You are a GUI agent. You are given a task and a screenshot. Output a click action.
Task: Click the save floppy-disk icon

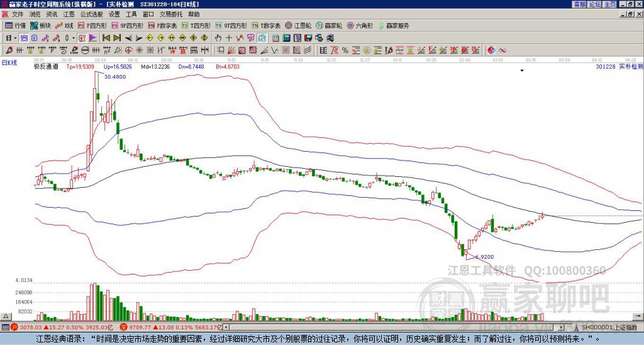click(x=308, y=38)
